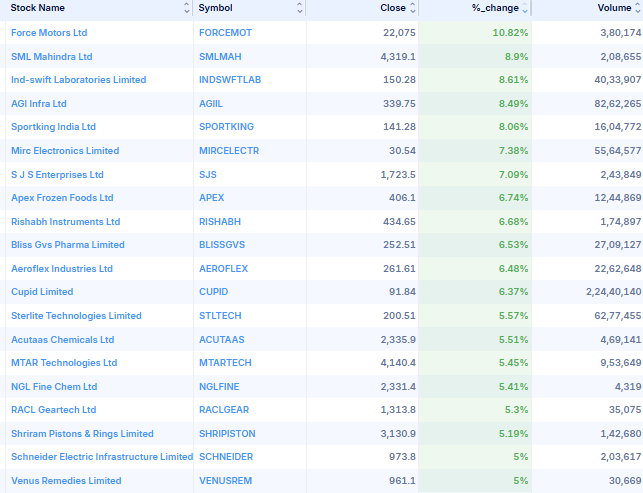Sort table by Stock Name column arrows
The image size is (643, 493).
187,8
